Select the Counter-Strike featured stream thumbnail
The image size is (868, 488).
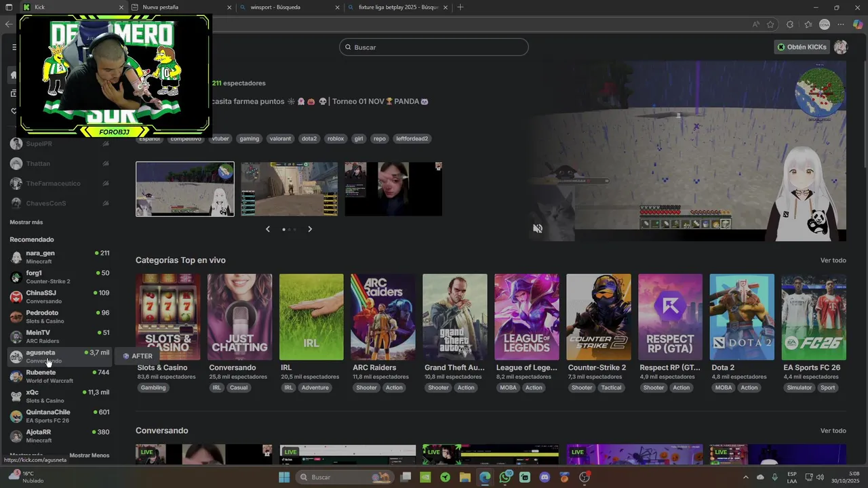290,189
